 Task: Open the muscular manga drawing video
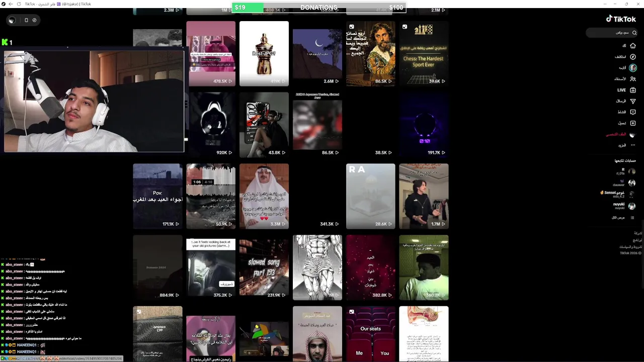[x=317, y=267]
